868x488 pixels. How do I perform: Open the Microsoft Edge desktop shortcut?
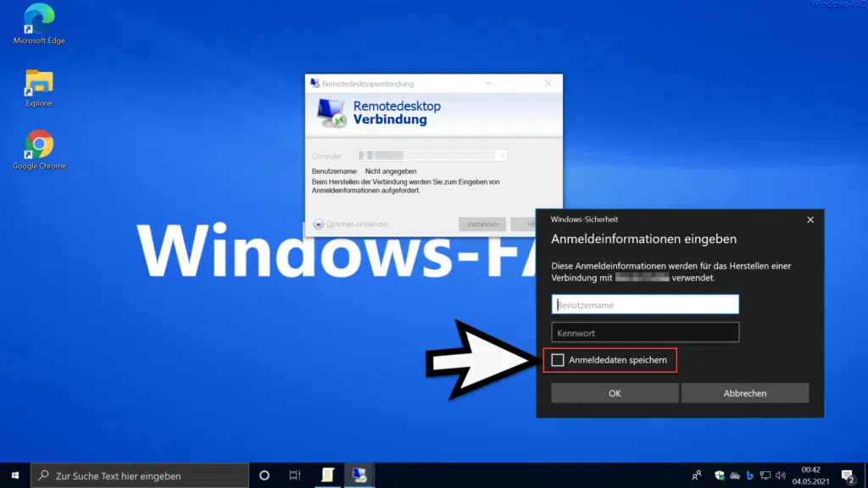(39, 22)
